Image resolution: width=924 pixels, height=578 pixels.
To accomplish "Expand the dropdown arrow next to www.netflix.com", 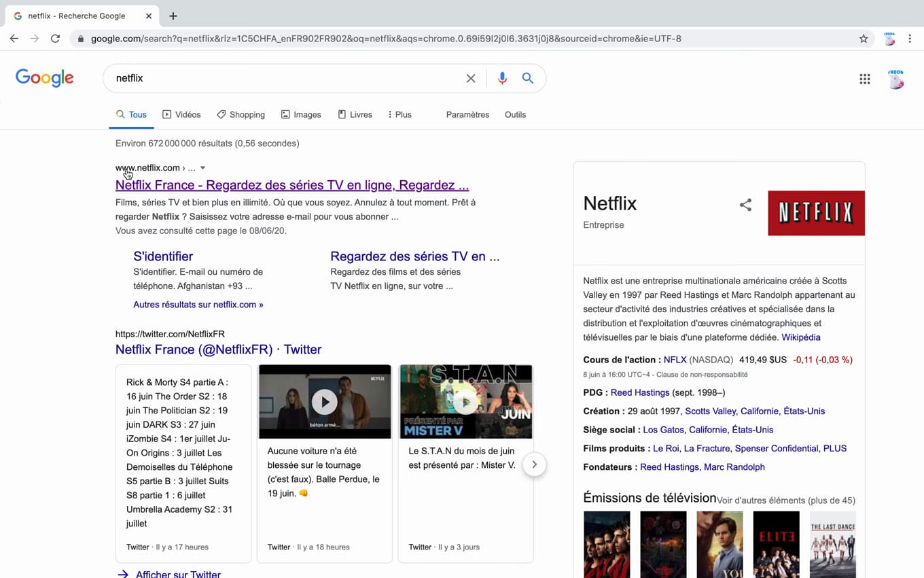I will pyautogui.click(x=202, y=168).
